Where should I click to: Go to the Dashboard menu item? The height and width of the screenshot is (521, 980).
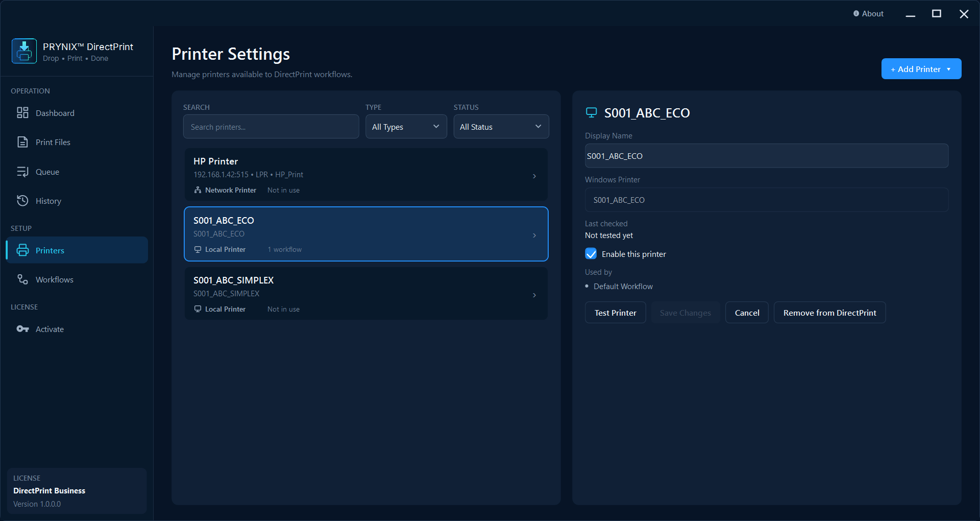point(77,113)
